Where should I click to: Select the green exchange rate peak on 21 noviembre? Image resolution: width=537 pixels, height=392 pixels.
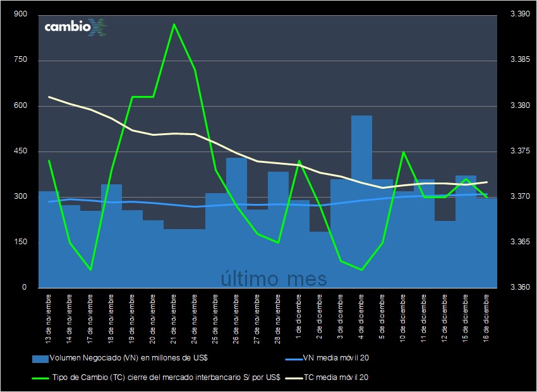[174, 25]
